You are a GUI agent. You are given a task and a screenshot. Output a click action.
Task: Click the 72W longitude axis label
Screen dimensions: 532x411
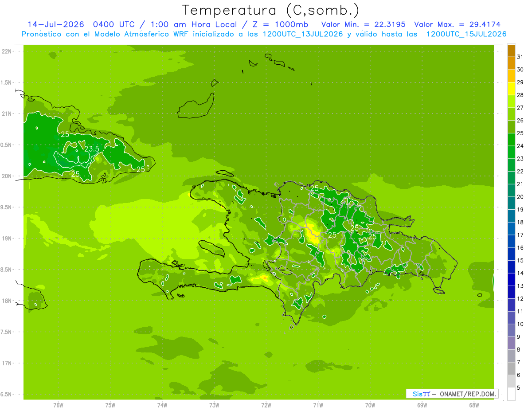click(266, 405)
